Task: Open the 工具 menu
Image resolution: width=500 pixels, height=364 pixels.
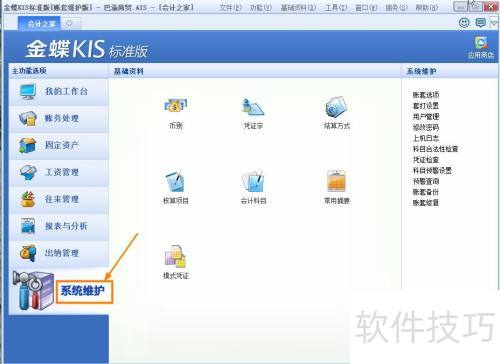Action: (x=336, y=7)
